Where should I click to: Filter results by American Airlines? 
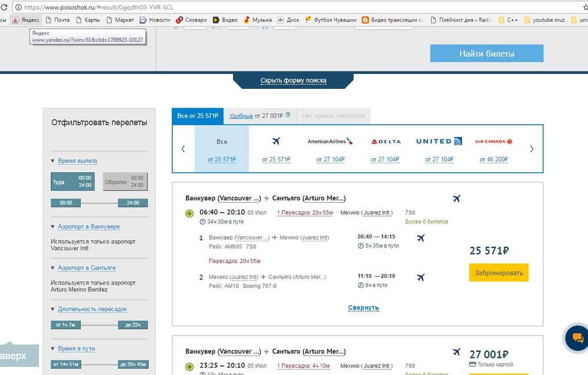pyautogui.click(x=330, y=149)
